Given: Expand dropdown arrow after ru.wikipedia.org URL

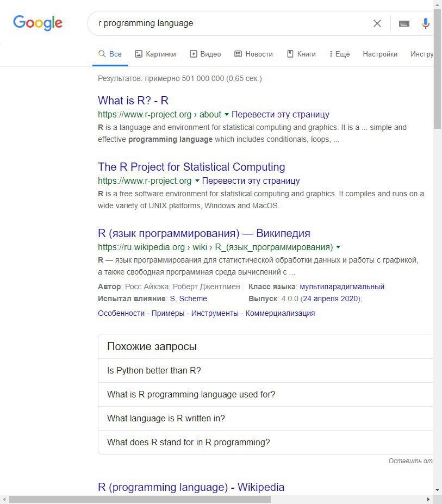Looking at the screenshot, I should coord(338,247).
